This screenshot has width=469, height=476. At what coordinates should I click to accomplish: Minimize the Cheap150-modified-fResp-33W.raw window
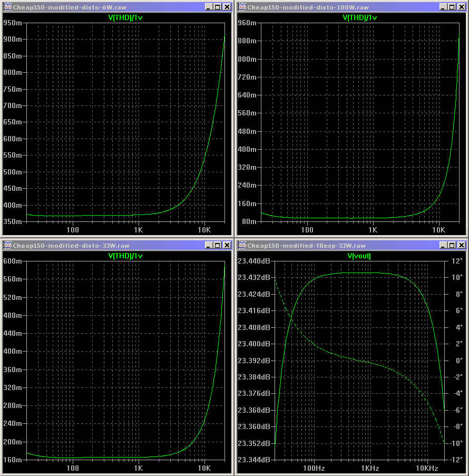pyautogui.click(x=443, y=245)
